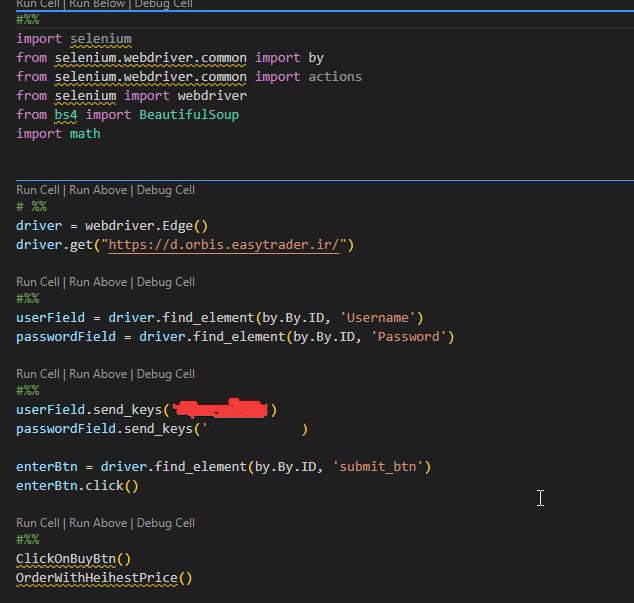This screenshot has height=603, width=634.
Task: Click 'webdriver' in 'from selenium import webdriver'
Action: pos(212,96)
